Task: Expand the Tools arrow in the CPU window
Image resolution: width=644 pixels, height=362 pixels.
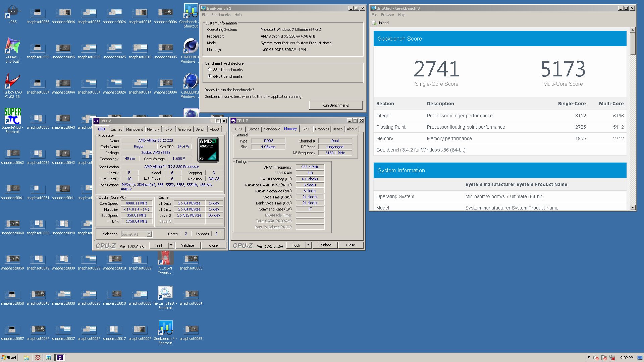Action: point(171,245)
